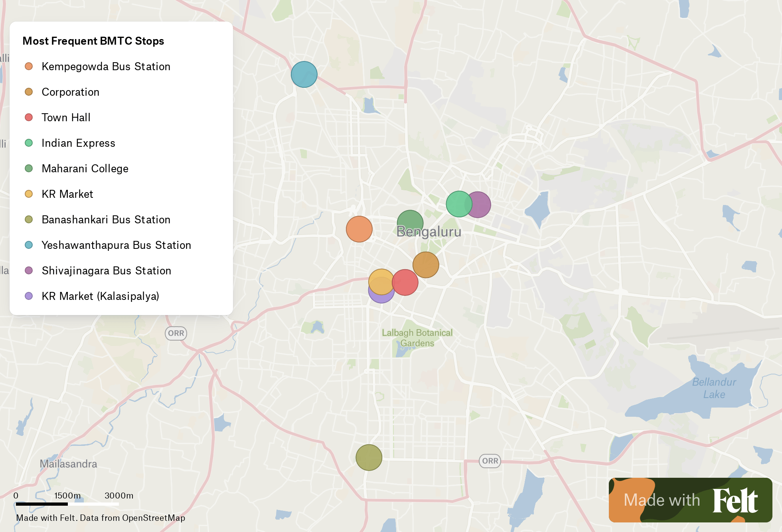Click the olive Banashankari Bus Station map marker

click(x=369, y=457)
